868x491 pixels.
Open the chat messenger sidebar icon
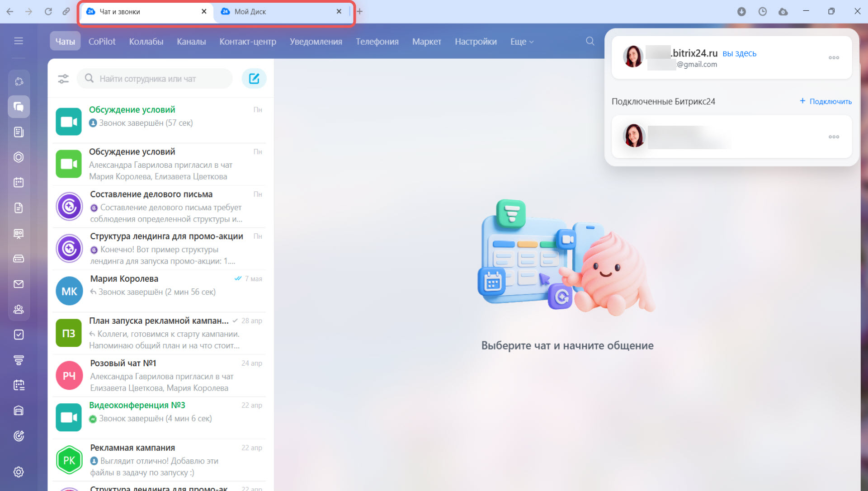tap(19, 107)
